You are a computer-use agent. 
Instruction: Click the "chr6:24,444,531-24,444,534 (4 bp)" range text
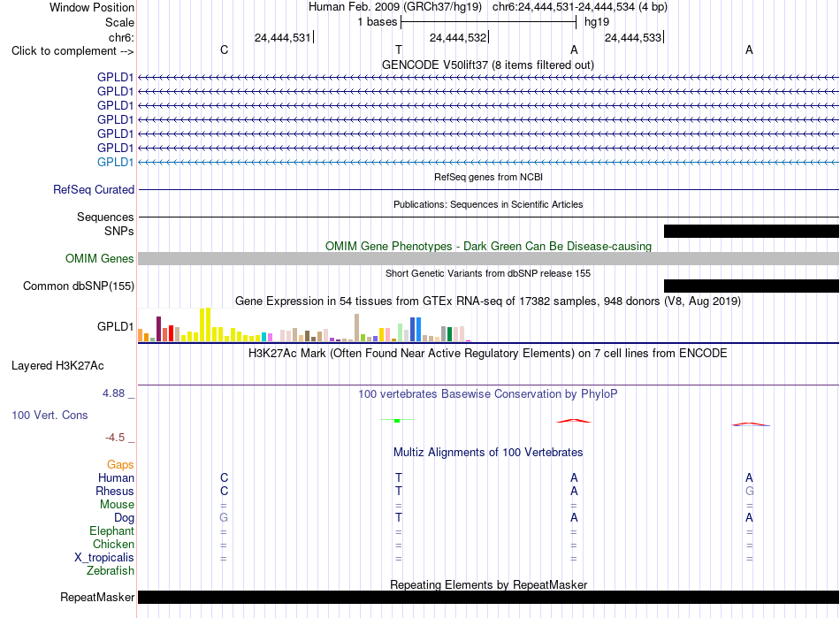tap(580, 7)
